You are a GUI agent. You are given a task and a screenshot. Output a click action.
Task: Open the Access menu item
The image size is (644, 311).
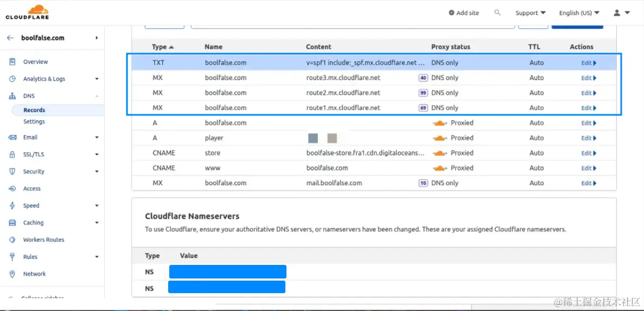click(31, 189)
